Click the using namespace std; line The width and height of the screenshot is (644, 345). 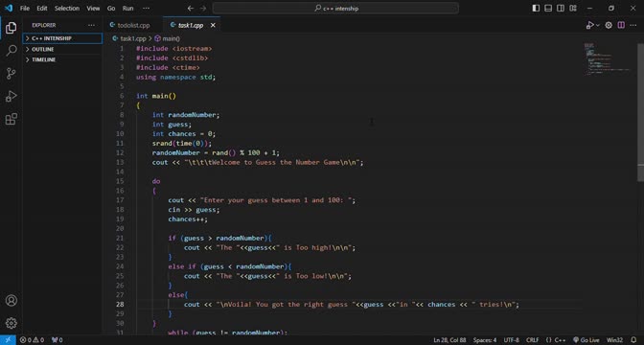pyautogui.click(x=175, y=77)
